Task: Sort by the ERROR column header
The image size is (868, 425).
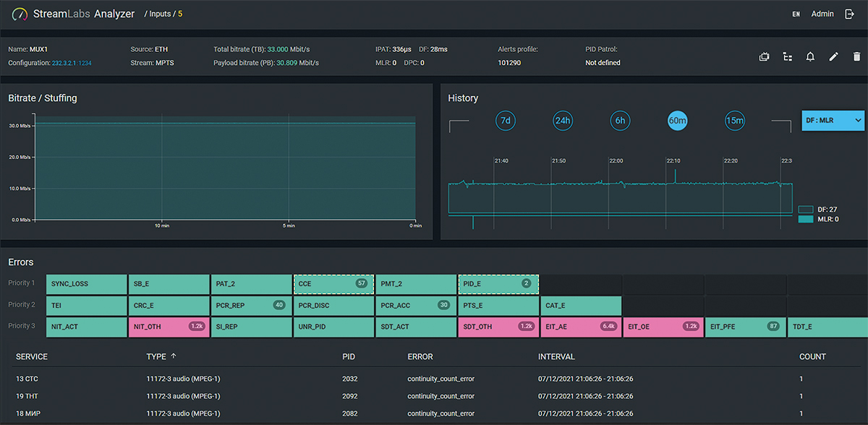Action: coord(420,356)
